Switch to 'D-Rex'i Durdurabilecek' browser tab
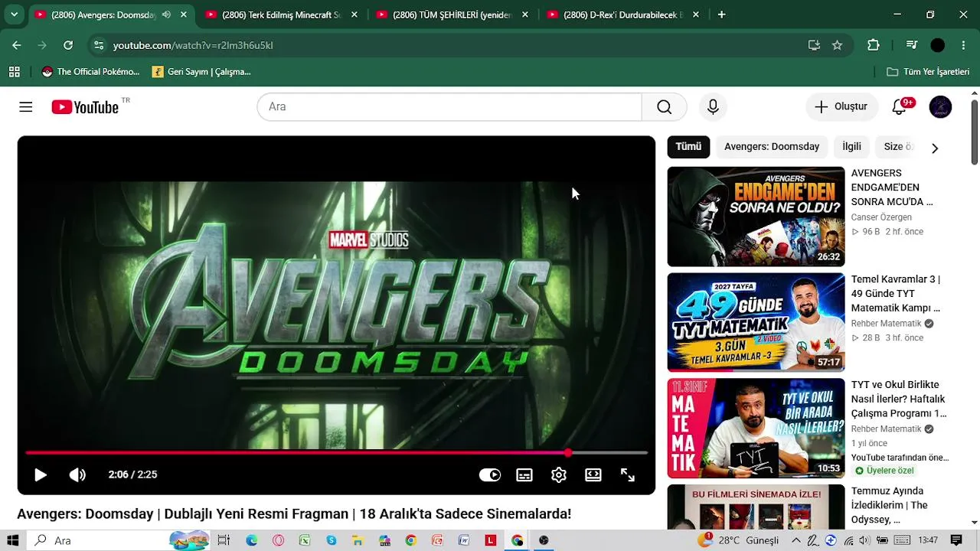The width and height of the screenshot is (980, 551). click(622, 15)
